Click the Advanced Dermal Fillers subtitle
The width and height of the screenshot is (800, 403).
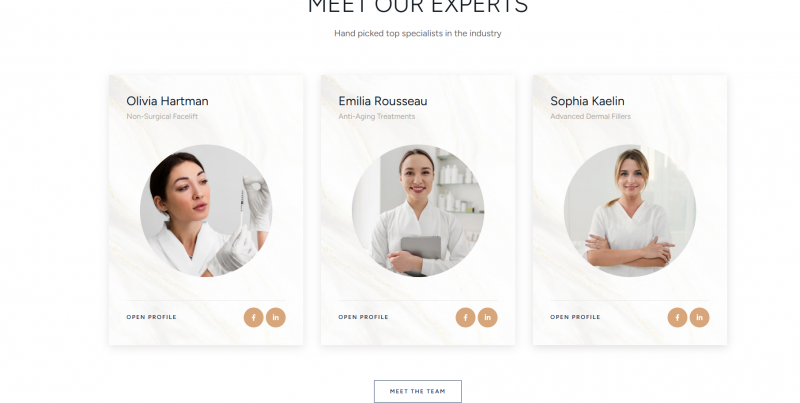click(x=590, y=116)
